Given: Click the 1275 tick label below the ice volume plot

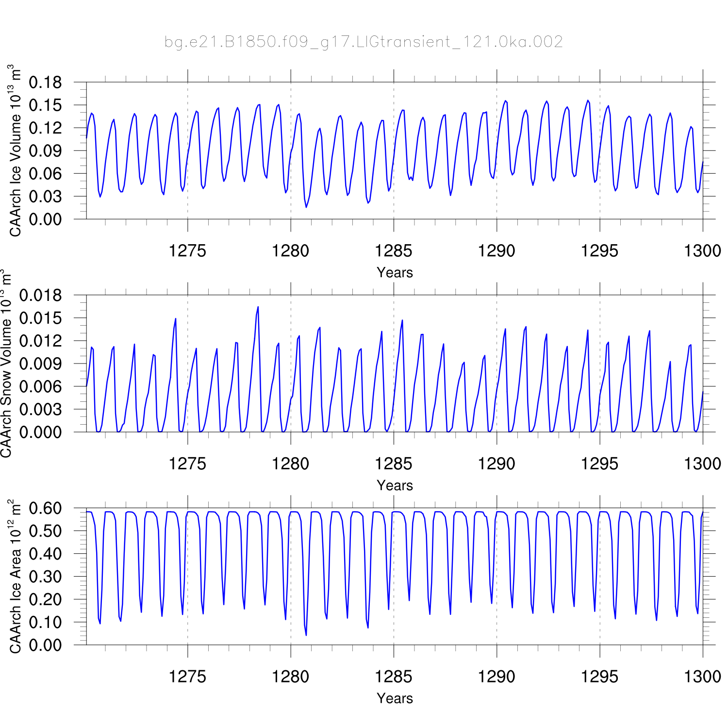Looking at the screenshot, I should pyautogui.click(x=187, y=251).
